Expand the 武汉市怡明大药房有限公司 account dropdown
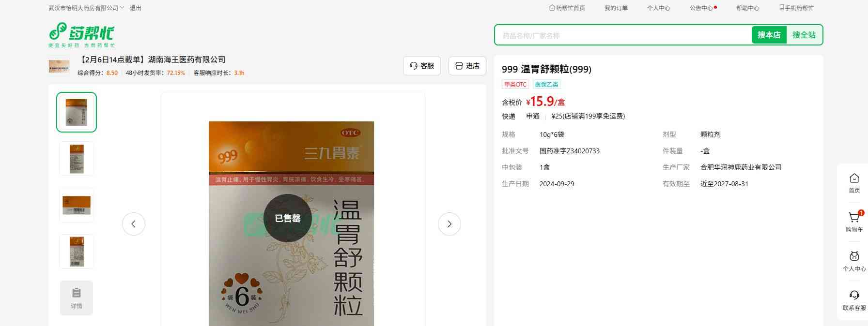 pyautogui.click(x=86, y=8)
